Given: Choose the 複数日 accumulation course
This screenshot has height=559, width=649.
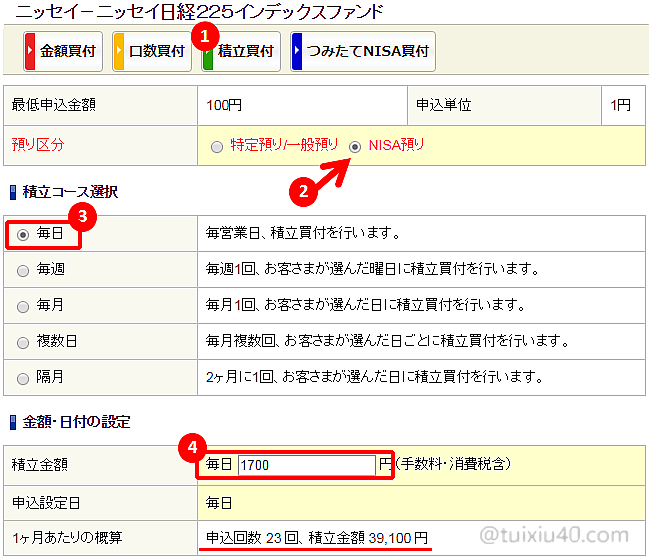Looking at the screenshot, I should (x=23, y=343).
